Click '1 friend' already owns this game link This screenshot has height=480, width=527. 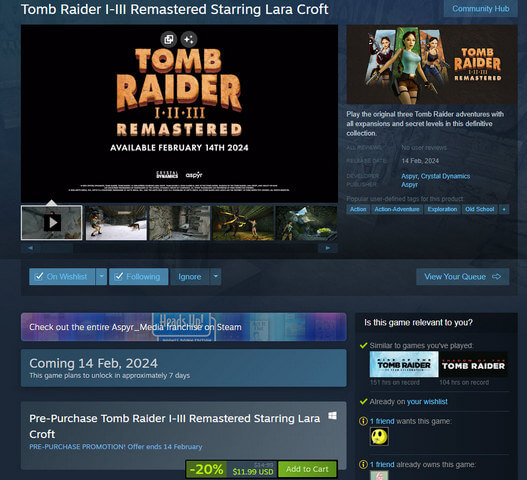point(382,465)
